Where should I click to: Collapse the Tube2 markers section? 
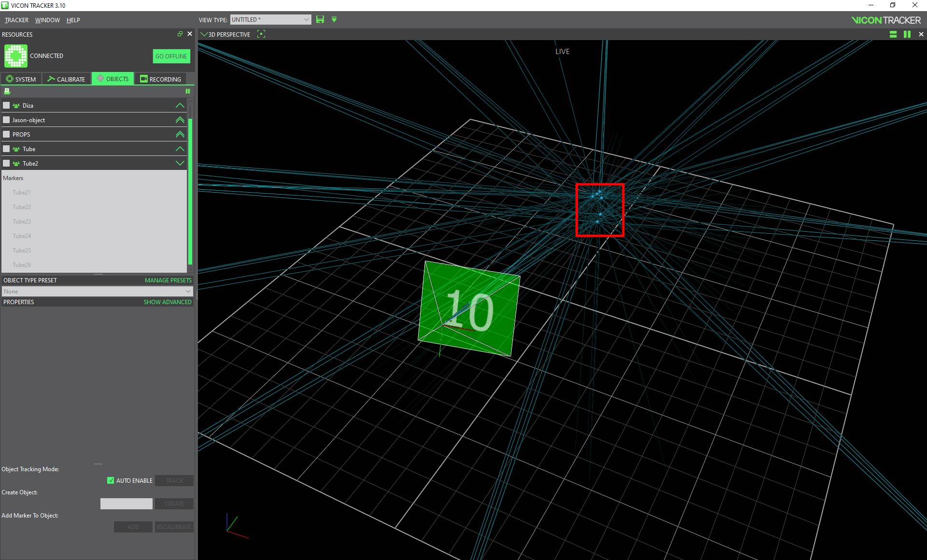tap(180, 163)
